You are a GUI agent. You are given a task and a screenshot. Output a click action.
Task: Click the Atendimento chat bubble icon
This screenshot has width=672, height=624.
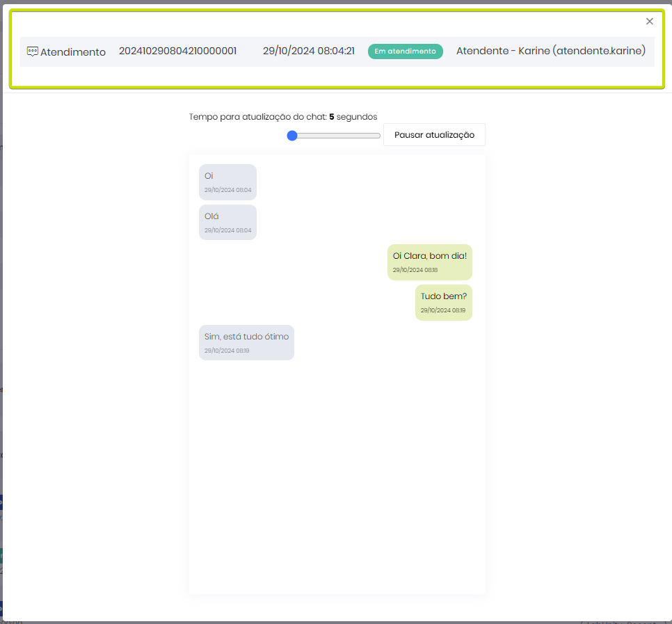coord(32,51)
